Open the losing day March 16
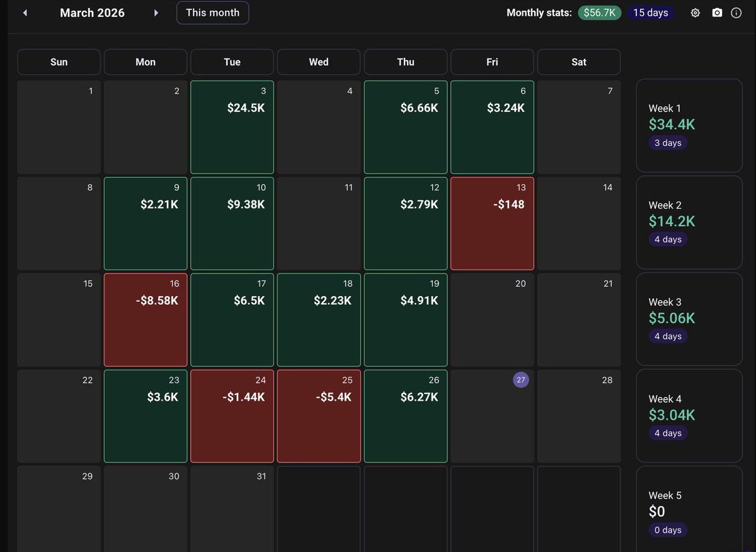 [145, 319]
